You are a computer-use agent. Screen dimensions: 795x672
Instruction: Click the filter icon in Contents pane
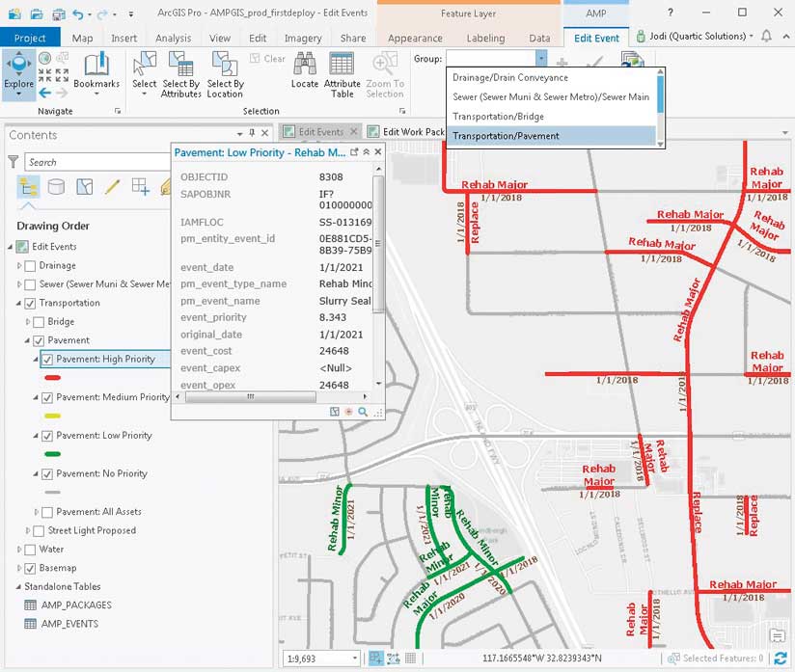14,162
